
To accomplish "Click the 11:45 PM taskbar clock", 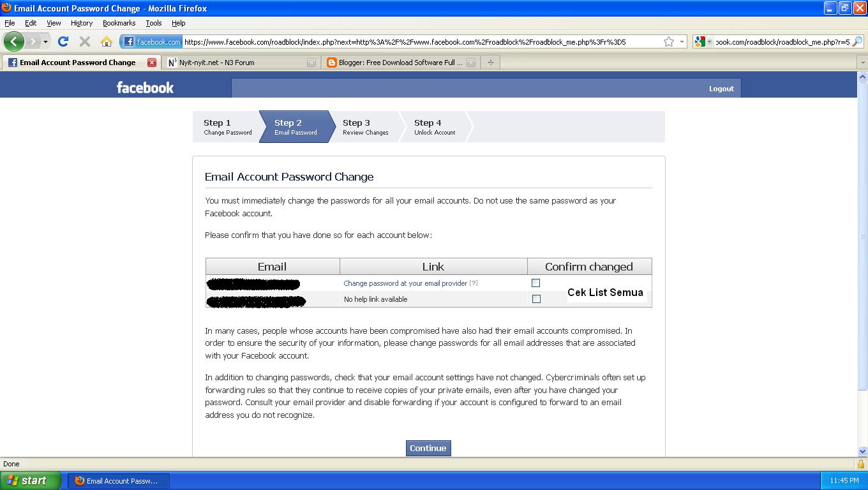I will [844, 481].
